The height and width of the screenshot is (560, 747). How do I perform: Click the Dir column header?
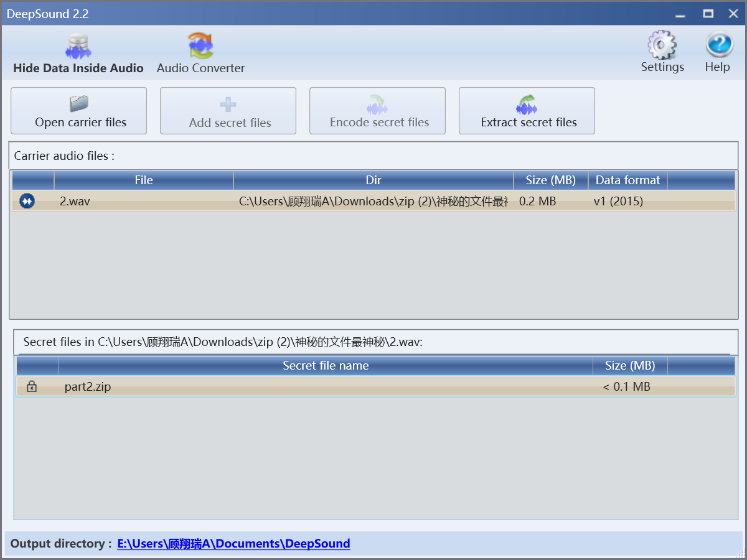point(374,180)
